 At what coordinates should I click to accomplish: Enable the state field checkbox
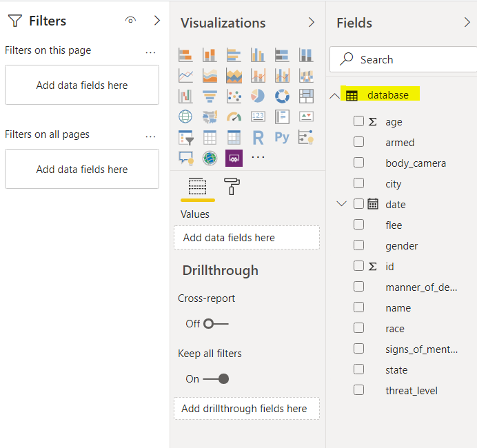[358, 369]
